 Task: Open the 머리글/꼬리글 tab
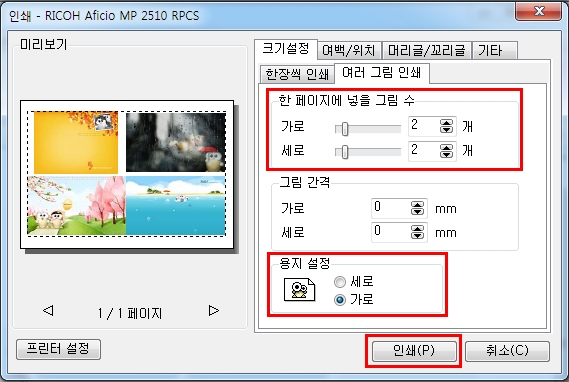(427, 50)
